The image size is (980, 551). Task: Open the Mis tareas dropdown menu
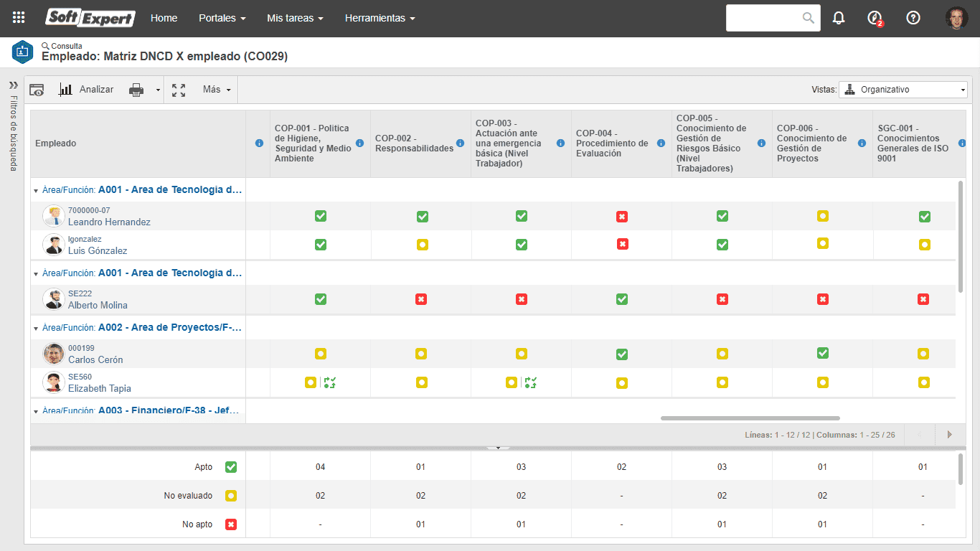click(295, 18)
